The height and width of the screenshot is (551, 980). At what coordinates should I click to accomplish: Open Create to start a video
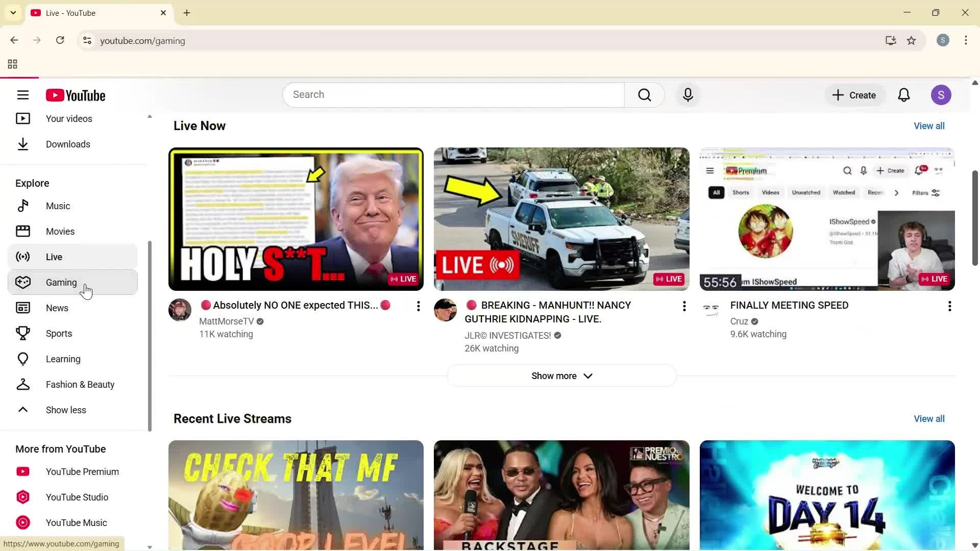click(x=854, y=95)
